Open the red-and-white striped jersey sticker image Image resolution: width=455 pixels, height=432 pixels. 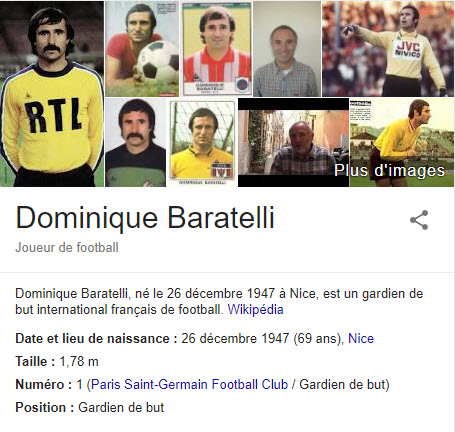click(x=217, y=49)
